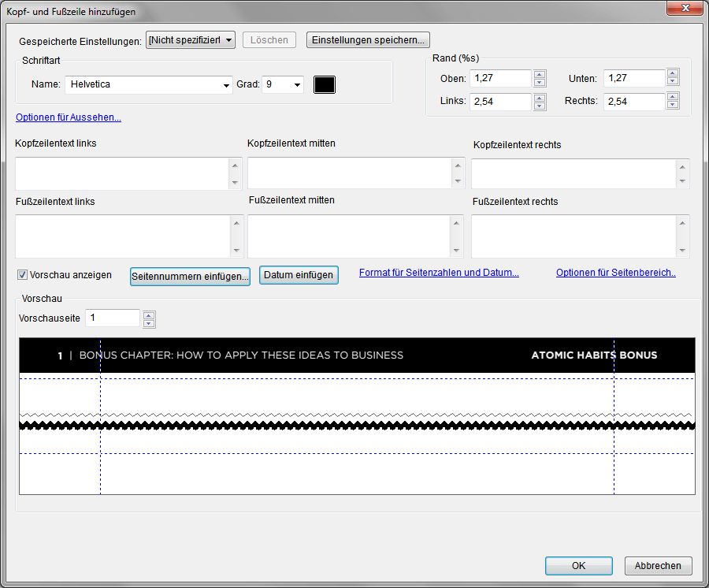Click up arrow in Fußzeilentext links scrollbar

click(x=236, y=223)
